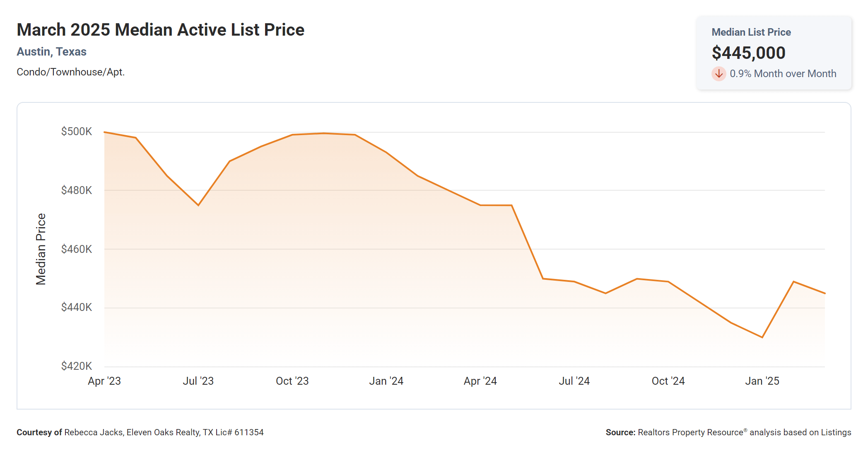This screenshot has height=456, width=868.
Task: Select the Jul '24 x-axis label
Action: click(x=574, y=381)
